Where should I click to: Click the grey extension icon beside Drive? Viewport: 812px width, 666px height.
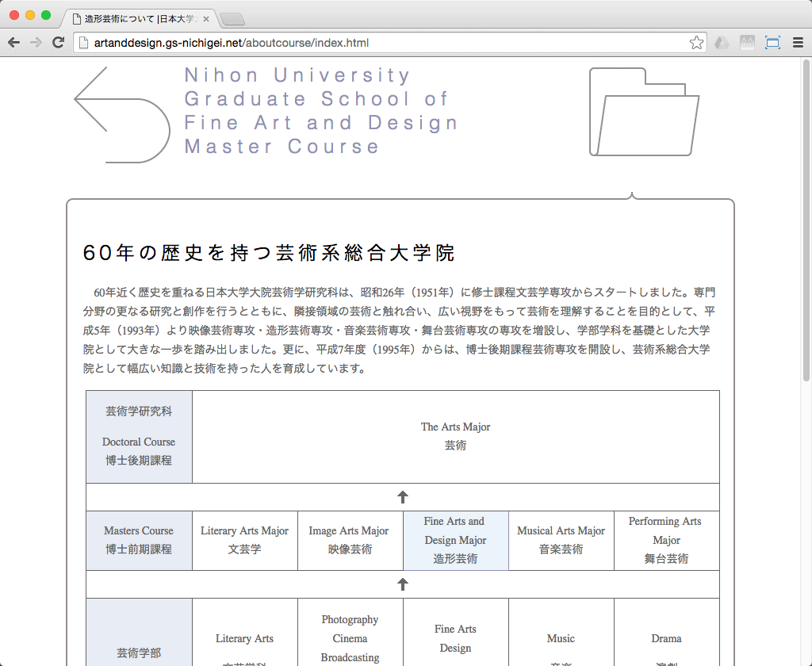point(747,43)
